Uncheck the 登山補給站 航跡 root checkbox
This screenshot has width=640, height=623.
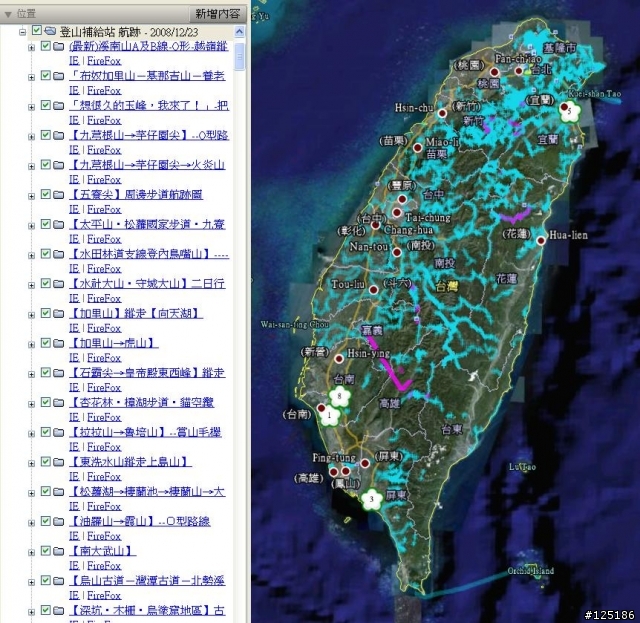click(37, 30)
